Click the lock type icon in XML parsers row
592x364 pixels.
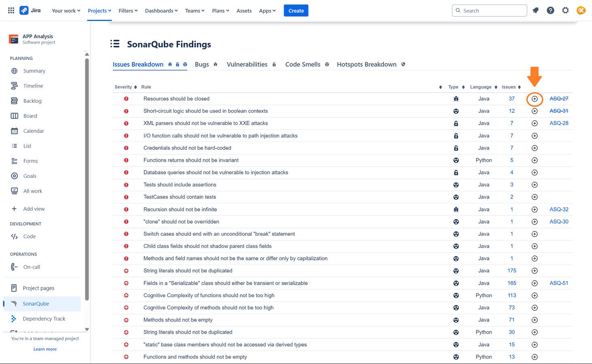tap(456, 123)
